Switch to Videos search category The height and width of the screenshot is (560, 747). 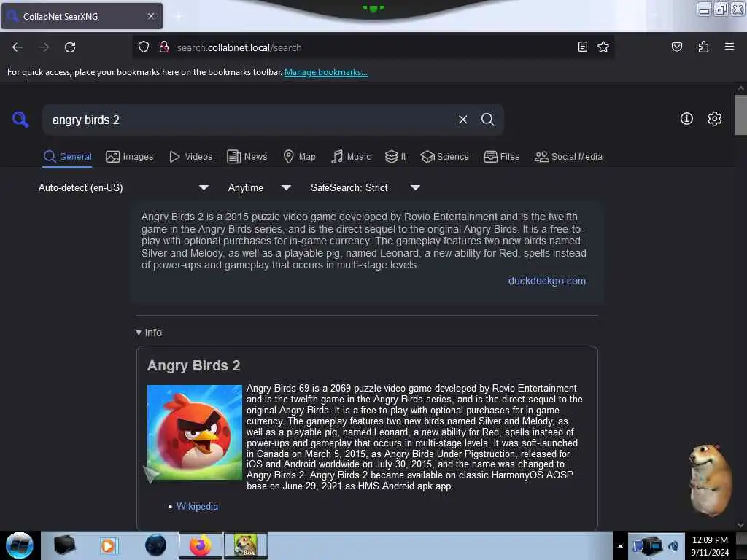click(190, 157)
